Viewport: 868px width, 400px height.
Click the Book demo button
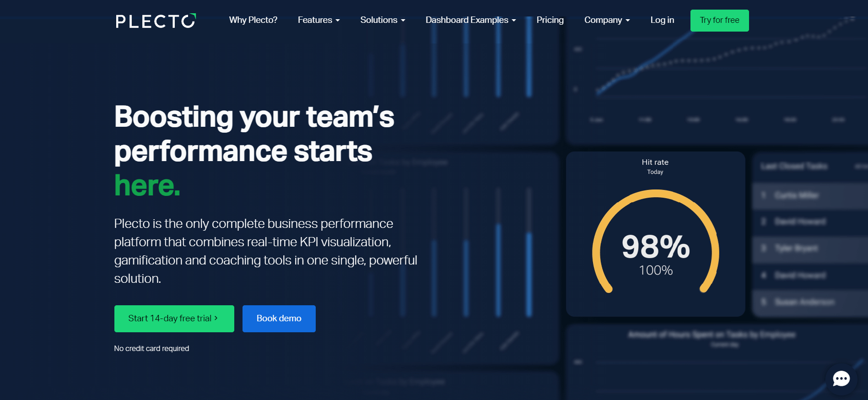(279, 319)
